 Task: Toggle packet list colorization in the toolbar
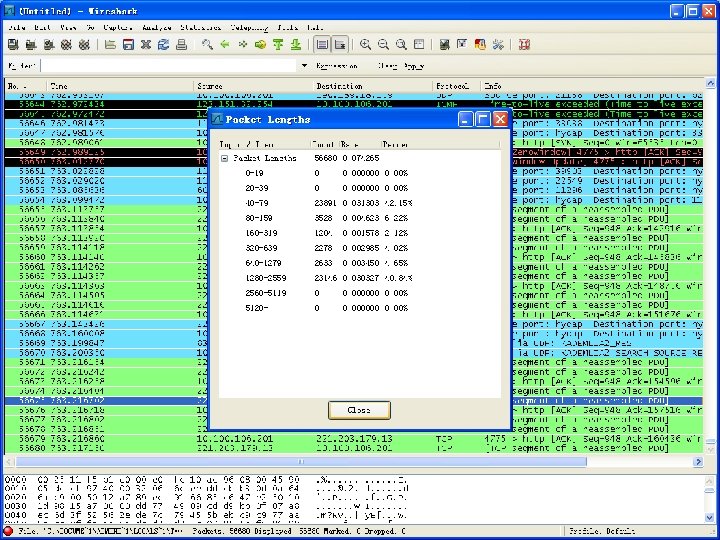322,45
